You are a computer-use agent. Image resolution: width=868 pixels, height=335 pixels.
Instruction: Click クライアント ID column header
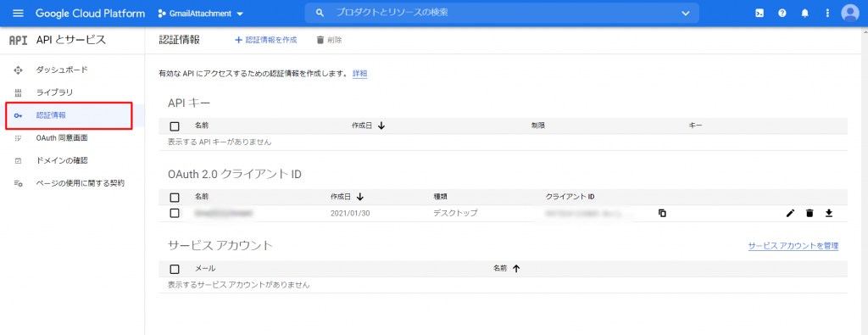tap(570, 197)
